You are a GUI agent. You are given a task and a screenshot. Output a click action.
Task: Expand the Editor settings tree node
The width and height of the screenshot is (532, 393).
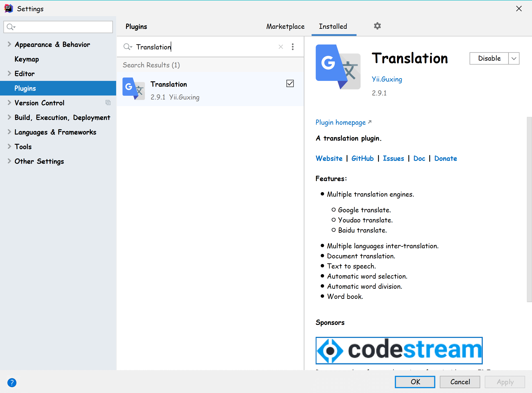(9, 73)
